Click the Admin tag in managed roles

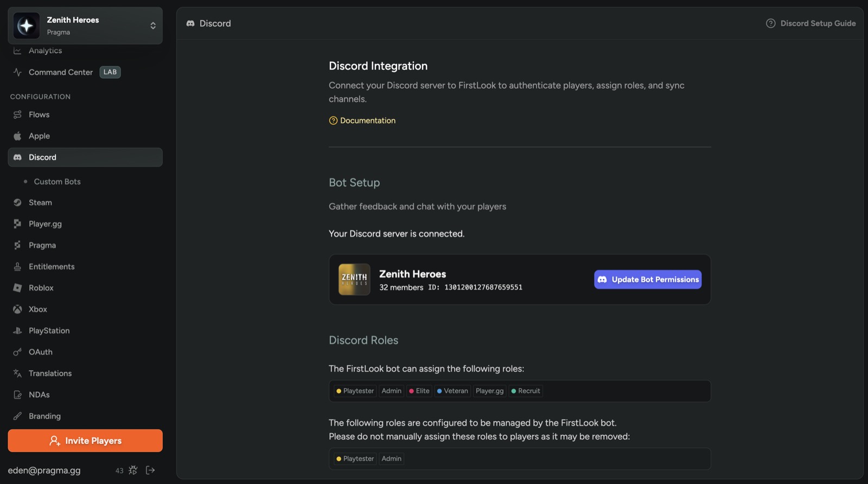(391, 459)
